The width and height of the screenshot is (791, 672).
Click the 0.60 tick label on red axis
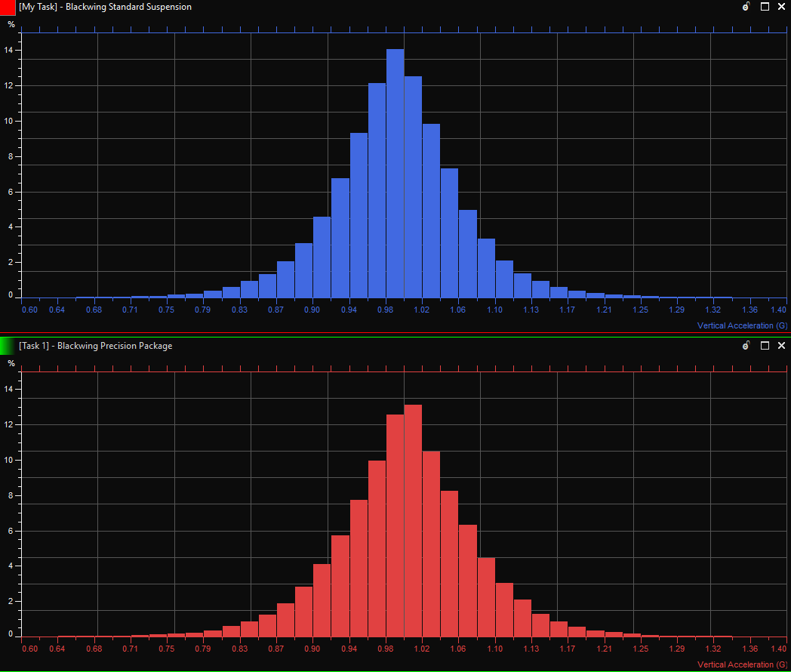click(x=30, y=649)
